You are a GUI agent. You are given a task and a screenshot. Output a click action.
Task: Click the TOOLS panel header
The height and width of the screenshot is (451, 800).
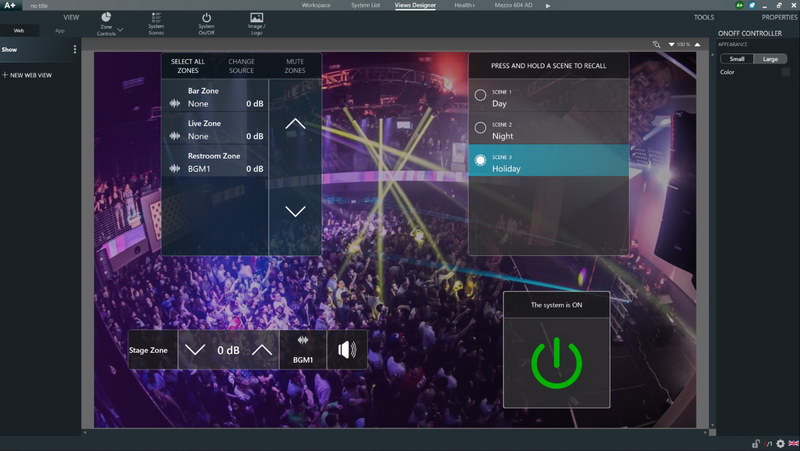point(704,17)
